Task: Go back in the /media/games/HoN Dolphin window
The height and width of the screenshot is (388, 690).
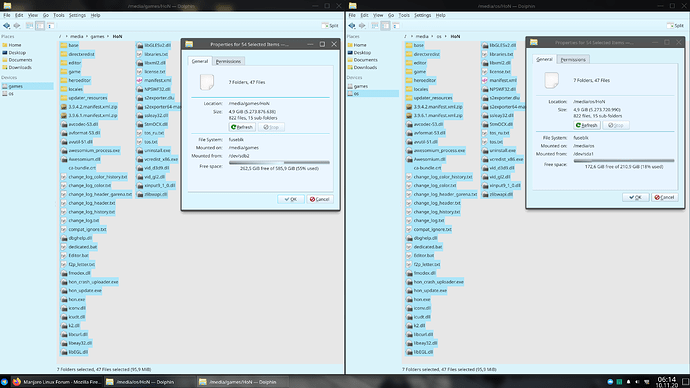Action: click(6, 26)
